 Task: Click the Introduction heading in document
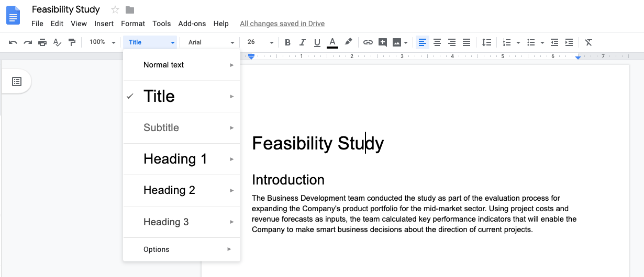288,180
